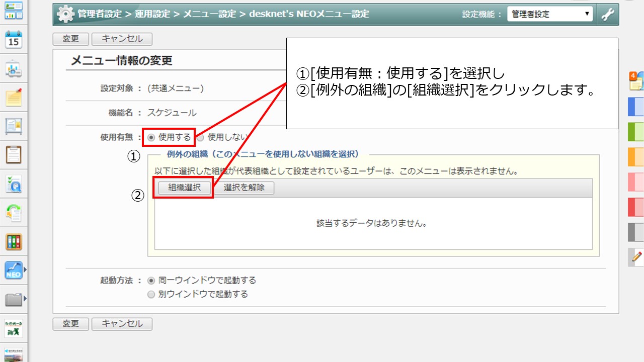Click the (共通メニュー) value text

tap(176, 88)
